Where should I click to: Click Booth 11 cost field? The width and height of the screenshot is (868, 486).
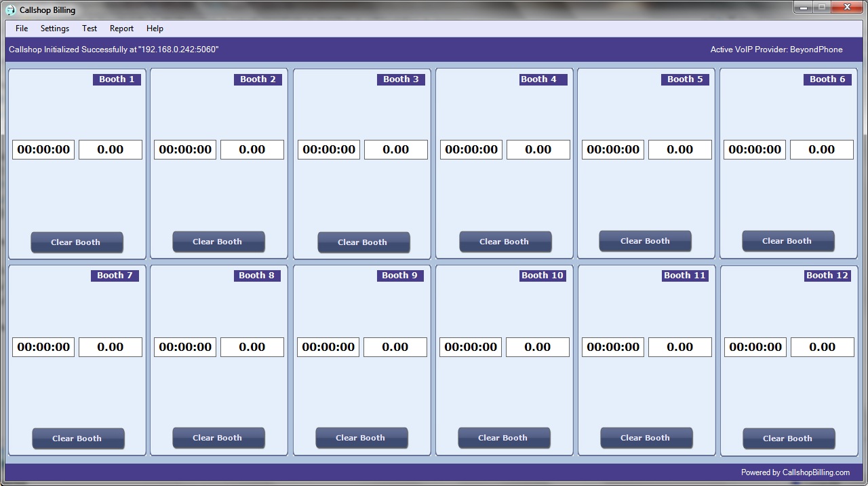tap(680, 347)
